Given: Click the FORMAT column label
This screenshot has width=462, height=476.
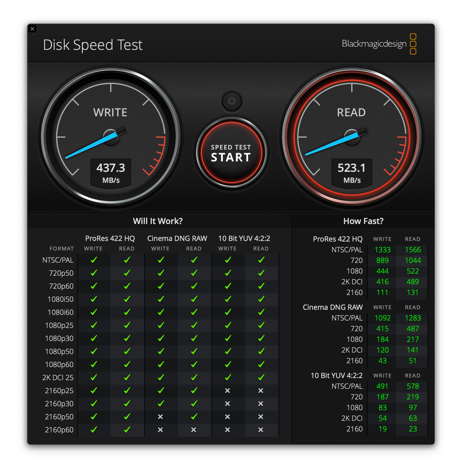Looking at the screenshot, I should [x=62, y=249].
